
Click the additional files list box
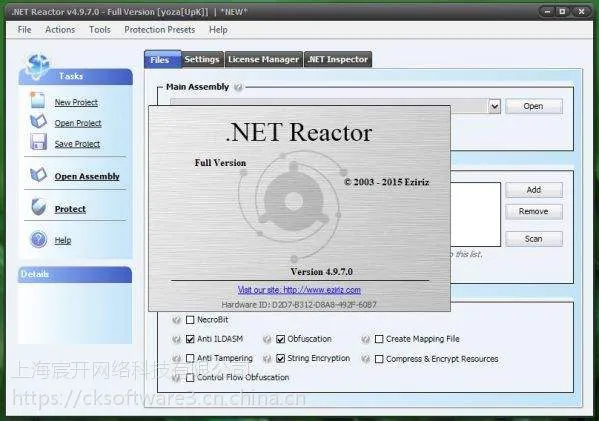coord(476,214)
